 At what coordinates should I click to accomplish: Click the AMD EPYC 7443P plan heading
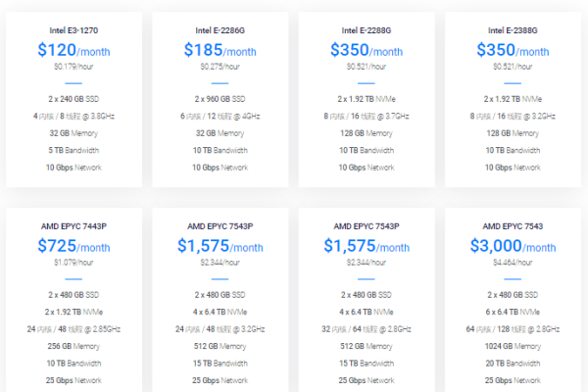pyautogui.click(x=73, y=224)
